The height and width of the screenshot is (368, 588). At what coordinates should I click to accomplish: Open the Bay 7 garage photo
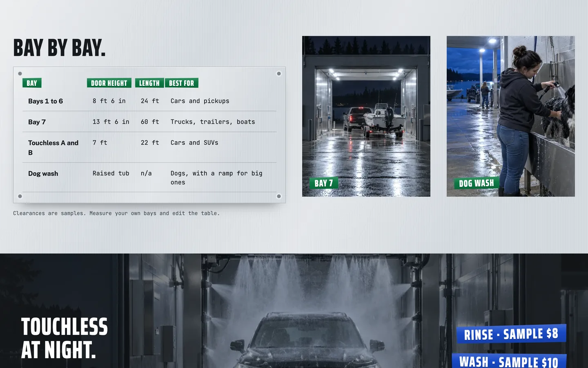(366, 116)
